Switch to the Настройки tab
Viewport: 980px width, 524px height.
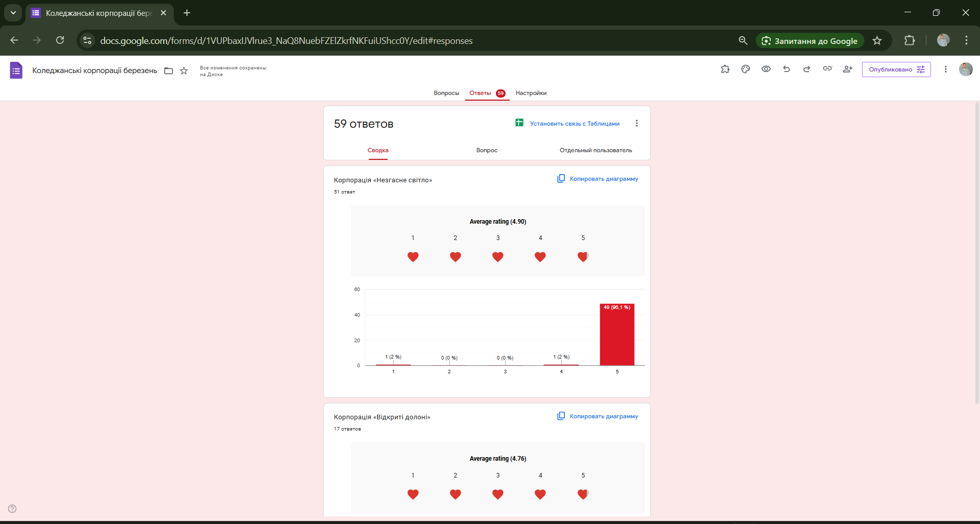[531, 93]
